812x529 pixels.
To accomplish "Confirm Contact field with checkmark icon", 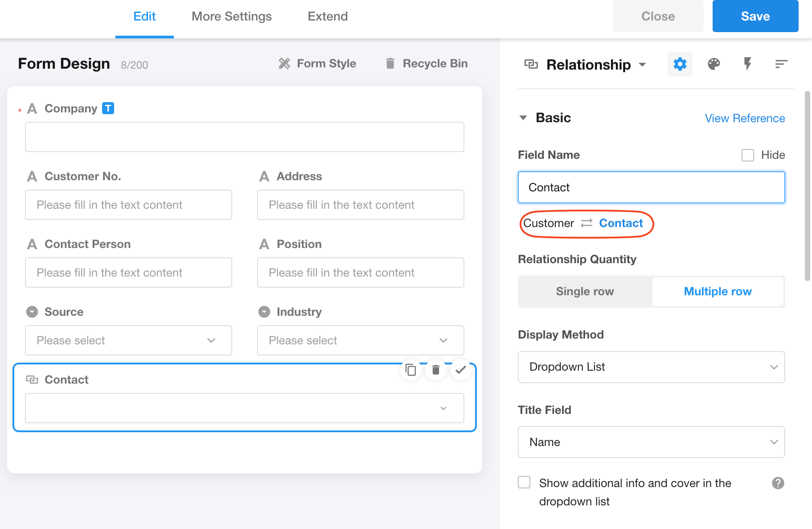I will click(x=460, y=370).
